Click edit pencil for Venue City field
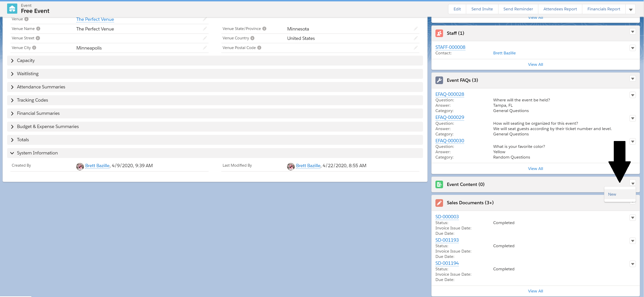Viewport: 644px width, 297px height. pos(205,48)
